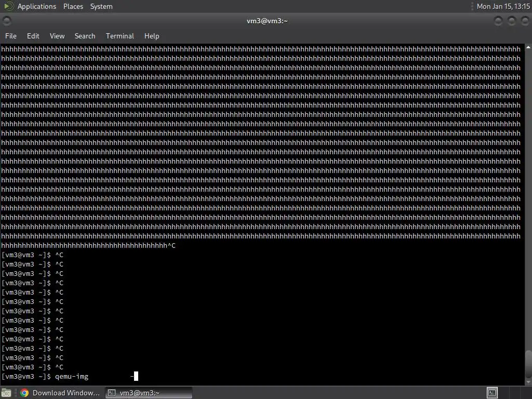This screenshot has height=399, width=532.
Task: Click the terminal cursor block after qemu-img
Action: coord(136,376)
